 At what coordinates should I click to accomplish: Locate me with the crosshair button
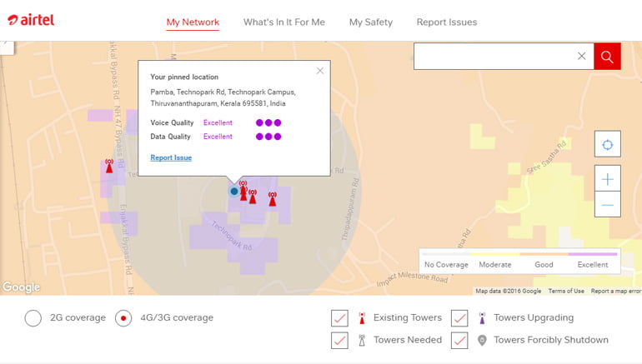608,144
